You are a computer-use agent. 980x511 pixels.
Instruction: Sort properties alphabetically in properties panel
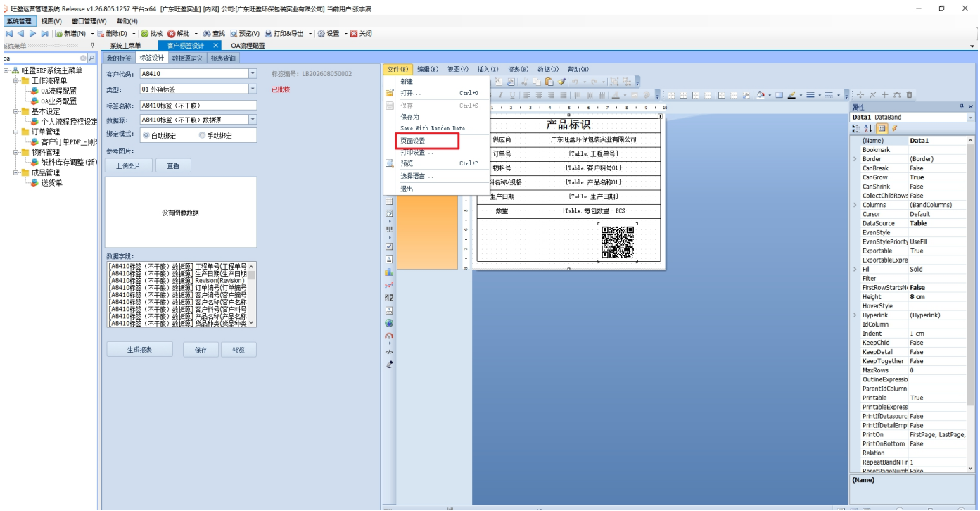point(868,128)
